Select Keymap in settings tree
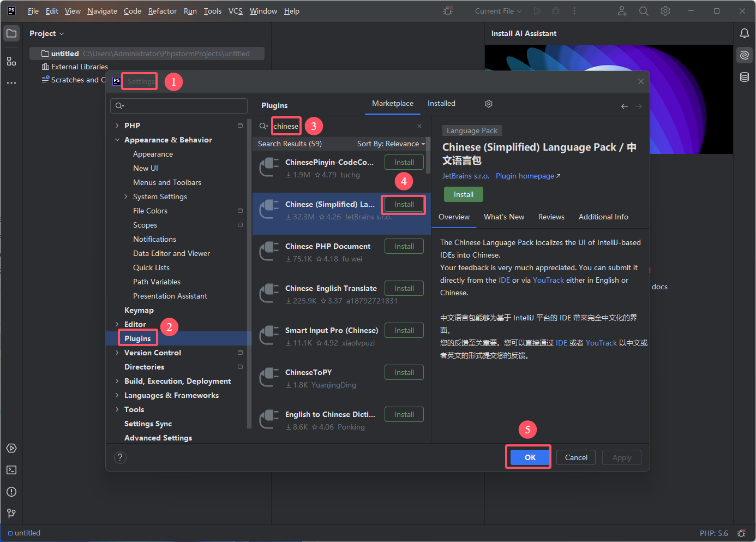 pos(139,310)
